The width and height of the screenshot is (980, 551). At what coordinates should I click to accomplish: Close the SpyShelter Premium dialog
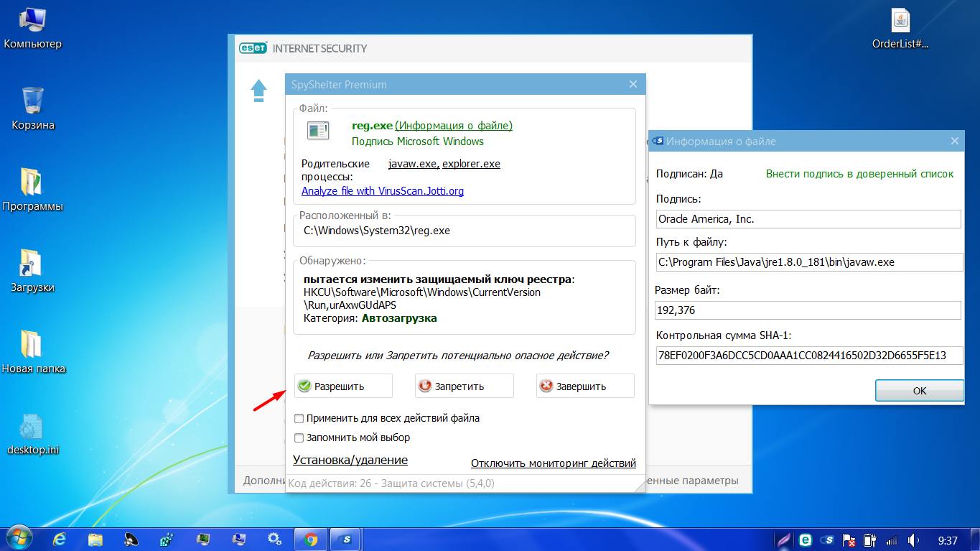(633, 84)
